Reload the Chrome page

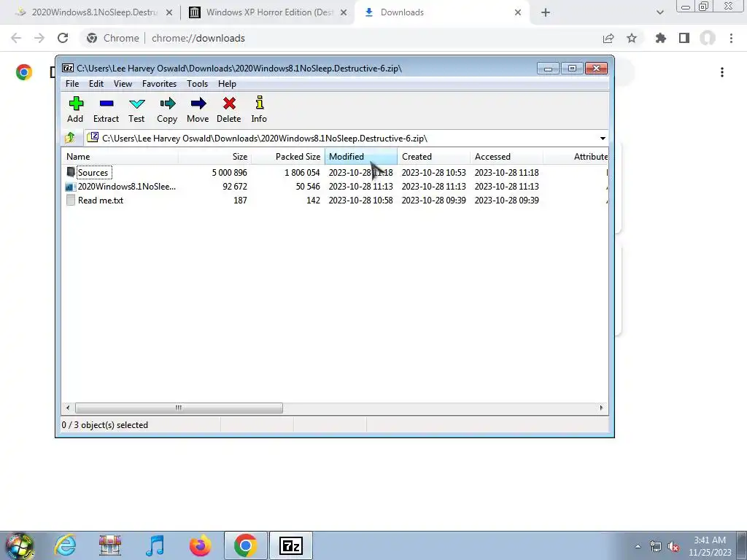click(x=63, y=38)
